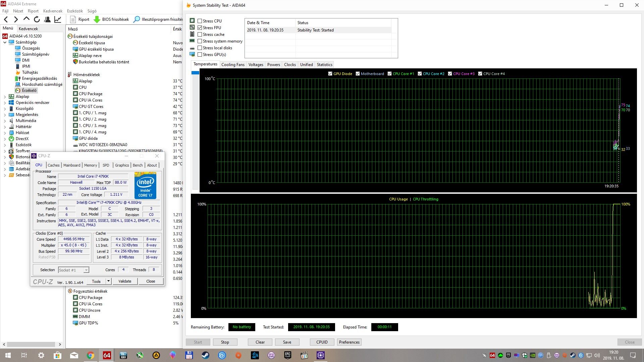Click the Refresh icon in AIDA64 toolbar
The width and height of the screenshot is (644, 362).
[37, 19]
